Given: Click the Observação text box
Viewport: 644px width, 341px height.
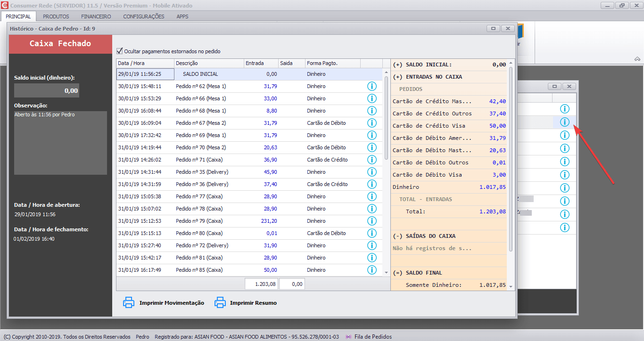Looking at the screenshot, I should [60, 143].
